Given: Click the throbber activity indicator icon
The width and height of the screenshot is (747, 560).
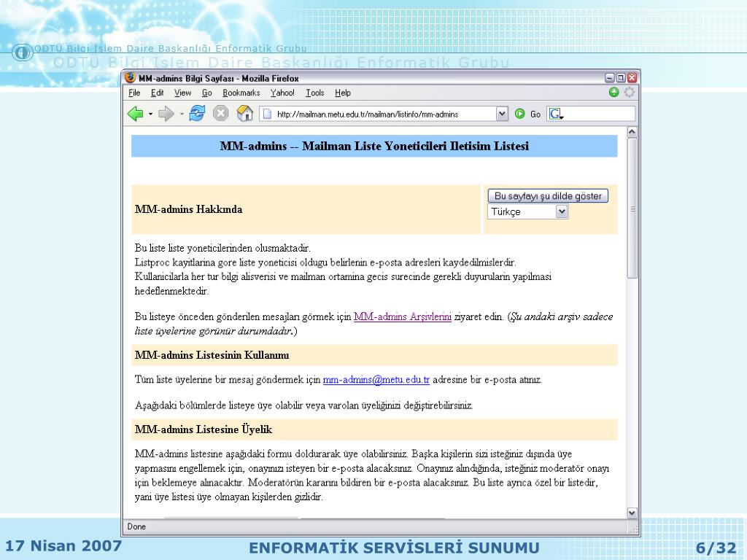Looking at the screenshot, I should [630, 93].
